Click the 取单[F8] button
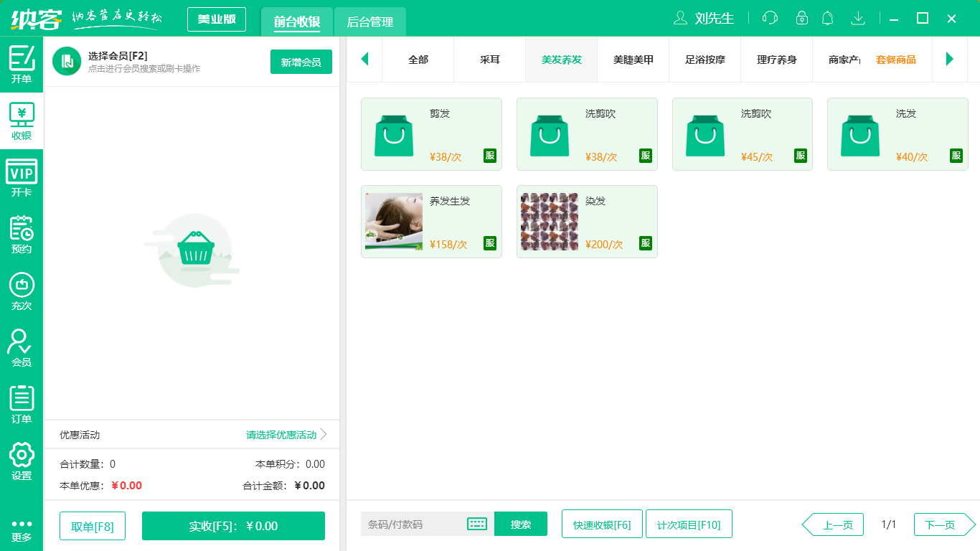This screenshot has width=980, height=551. (x=93, y=526)
